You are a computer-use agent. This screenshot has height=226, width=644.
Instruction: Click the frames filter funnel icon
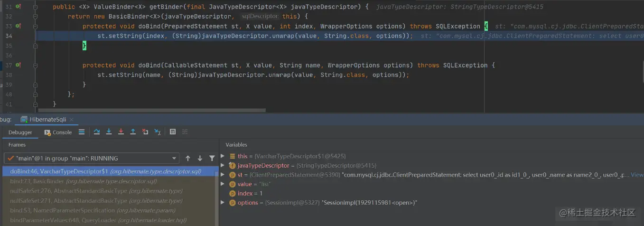(x=212, y=158)
